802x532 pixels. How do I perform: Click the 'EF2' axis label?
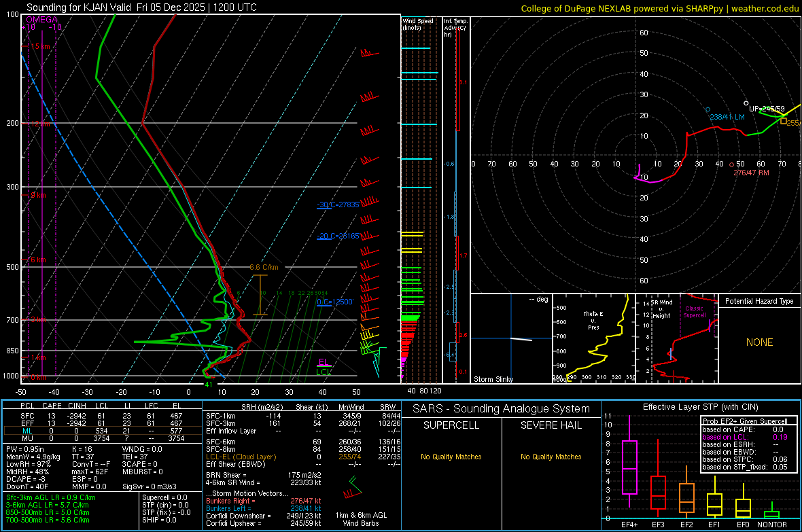coord(686,525)
